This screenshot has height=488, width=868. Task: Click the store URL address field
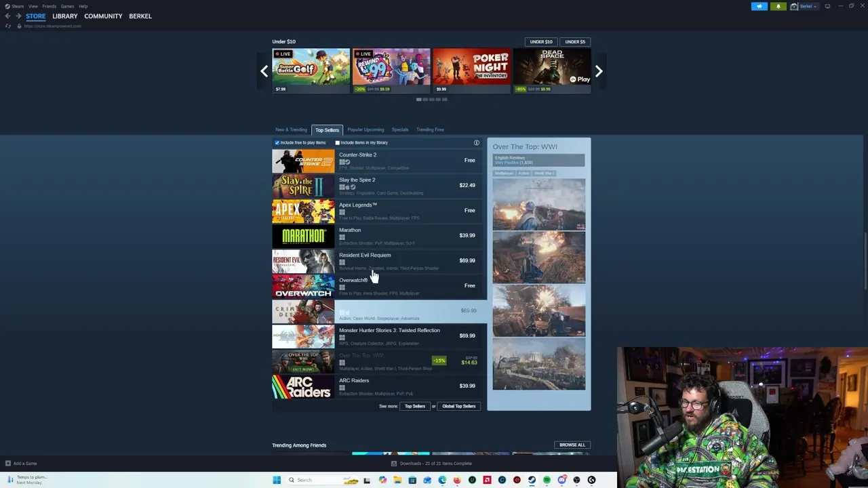click(x=52, y=26)
